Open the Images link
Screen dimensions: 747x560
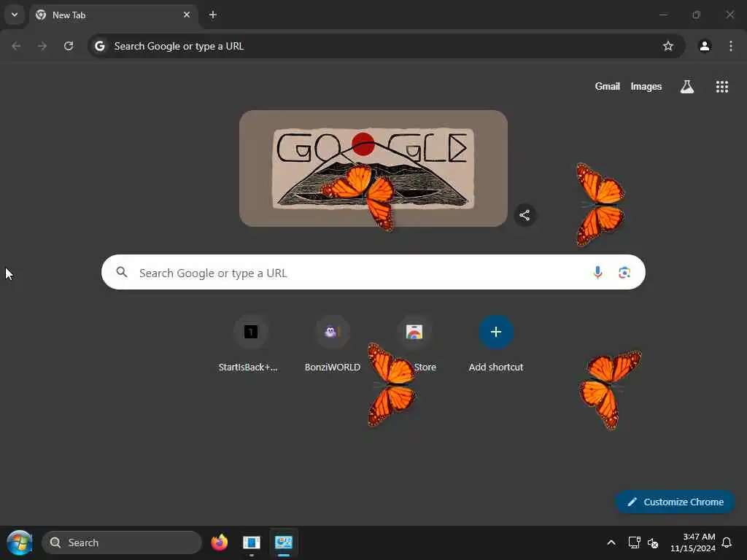click(646, 86)
